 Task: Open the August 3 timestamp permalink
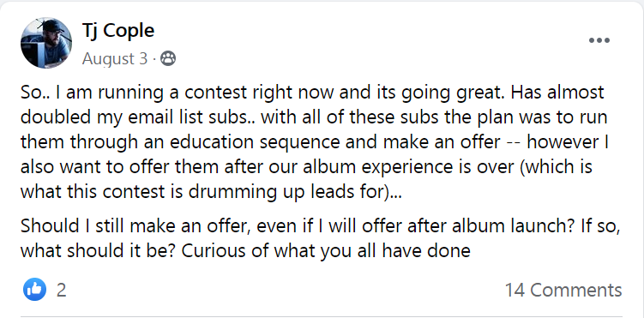point(115,59)
